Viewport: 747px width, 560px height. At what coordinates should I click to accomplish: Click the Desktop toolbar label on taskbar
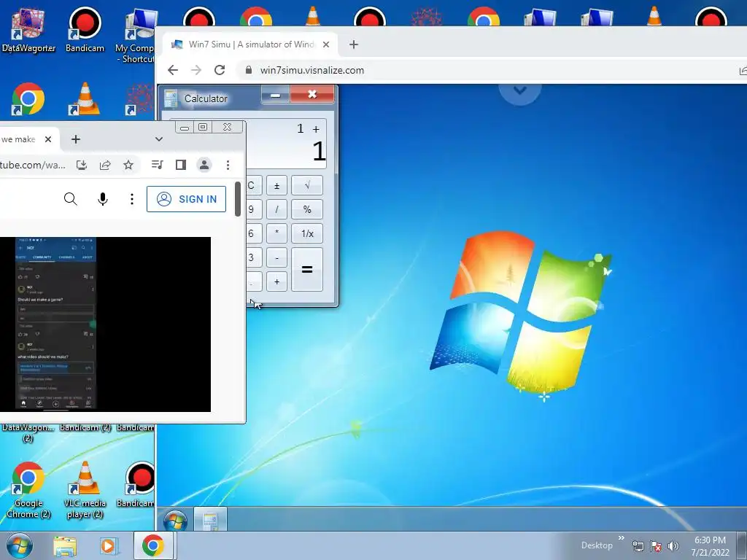pyautogui.click(x=597, y=545)
